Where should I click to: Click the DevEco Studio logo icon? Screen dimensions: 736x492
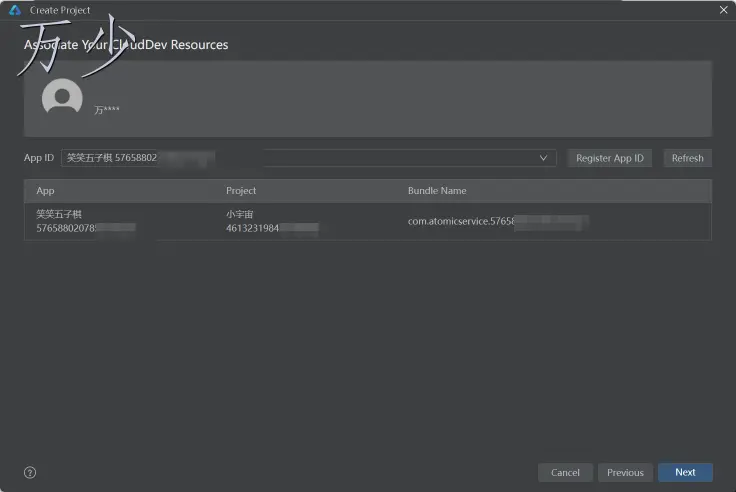15,10
